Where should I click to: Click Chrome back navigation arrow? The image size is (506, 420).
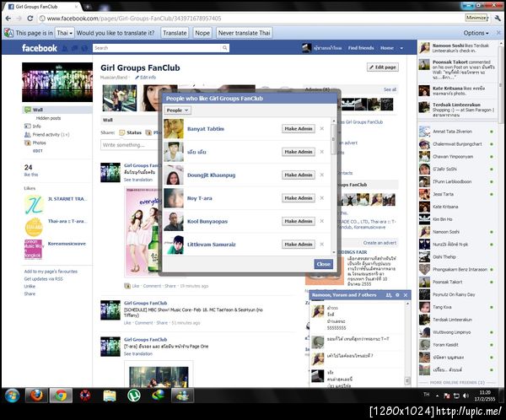(8, 19)
